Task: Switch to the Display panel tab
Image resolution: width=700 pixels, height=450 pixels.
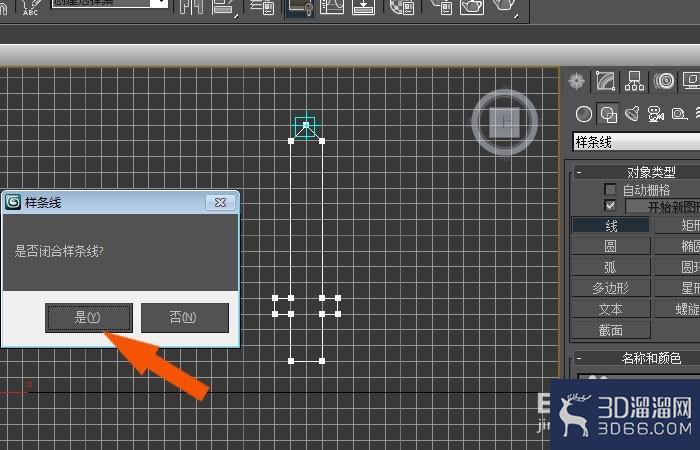Action: click(x=691, y=81)
